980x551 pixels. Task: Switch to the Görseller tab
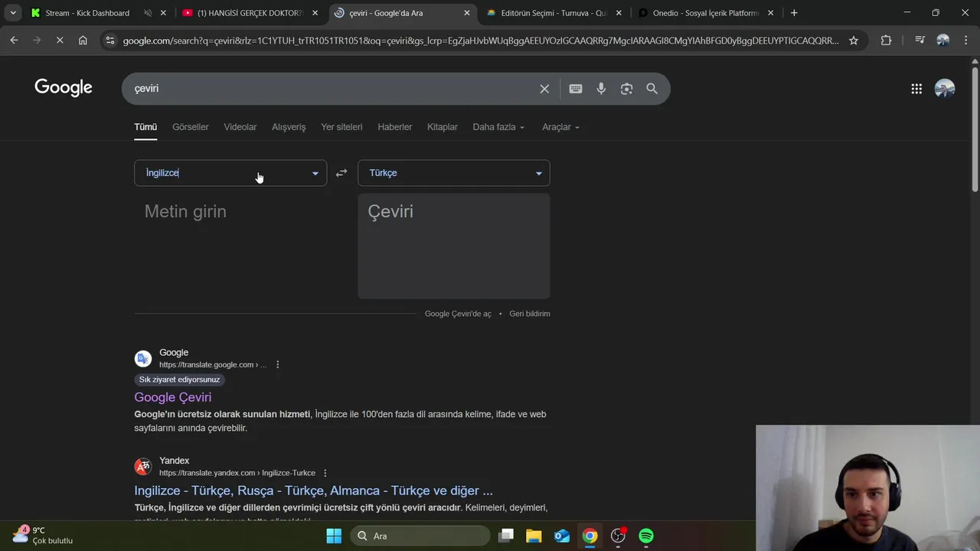pyautogui.click(x=191, y=127)
